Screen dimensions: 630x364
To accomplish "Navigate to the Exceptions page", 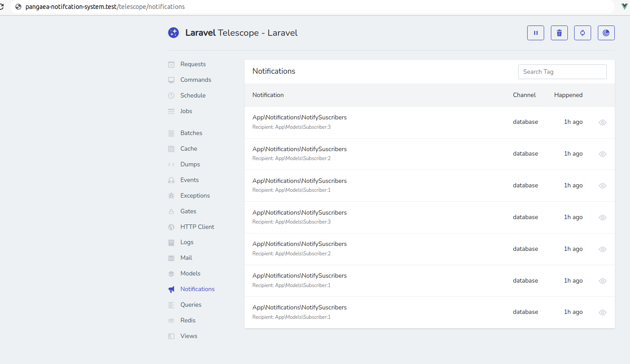I will [x=194, y=195].
